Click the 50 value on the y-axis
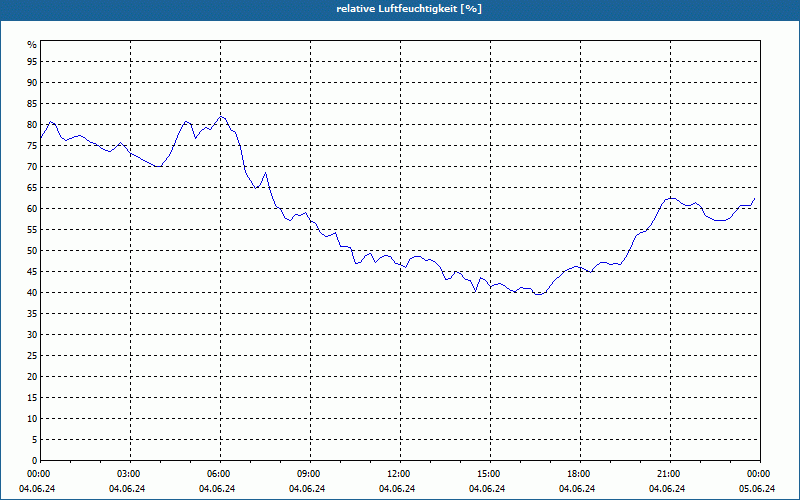This screenshot has width=800, height=500. tap(32, 251)
